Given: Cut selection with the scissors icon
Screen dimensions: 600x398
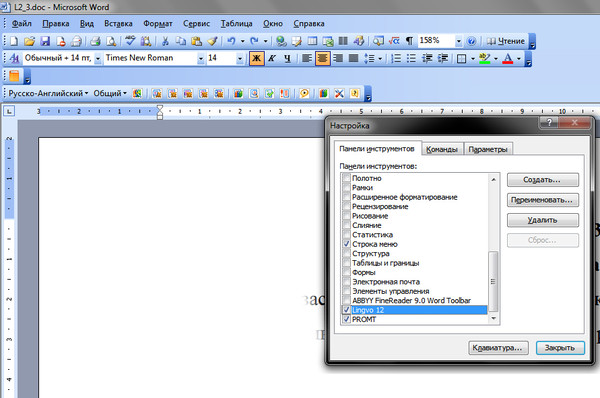Looking at the screenshot, I should 165,41.
